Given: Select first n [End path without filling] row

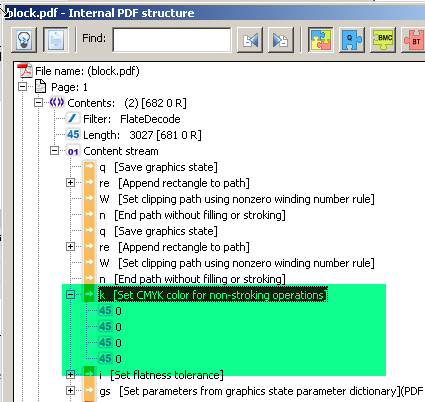Looking at the screenshot, I should pos(192,215).
